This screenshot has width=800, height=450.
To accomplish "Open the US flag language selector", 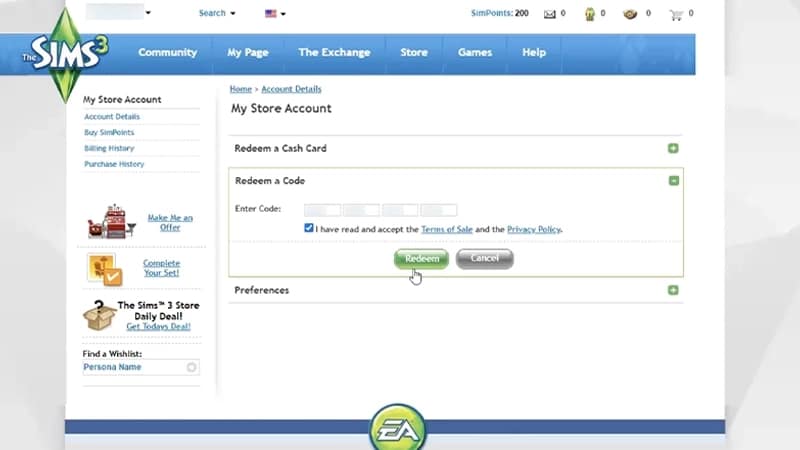I will click(275, 14).
